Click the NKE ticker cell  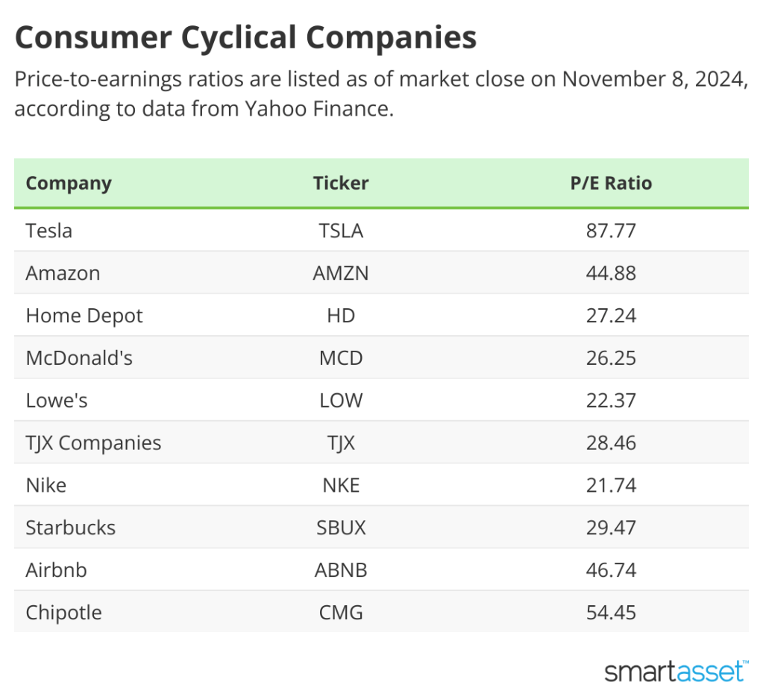coord(341,486)
